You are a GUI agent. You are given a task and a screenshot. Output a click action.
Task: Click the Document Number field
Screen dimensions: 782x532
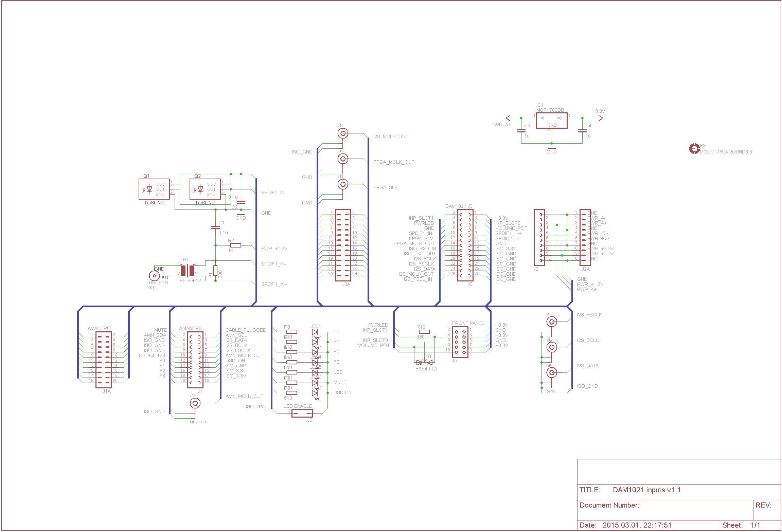click(x=665, y=510)
